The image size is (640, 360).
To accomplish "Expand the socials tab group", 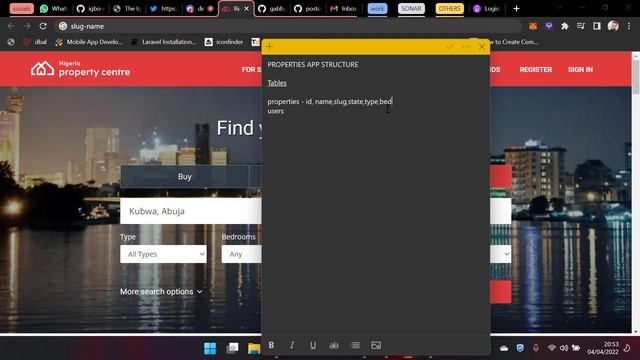I will (x=22, y=9).
